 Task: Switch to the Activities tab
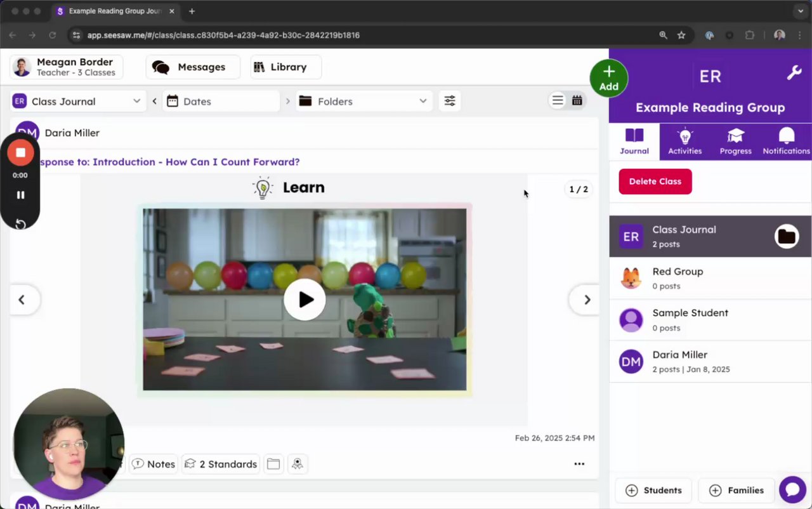click(685, 142)
